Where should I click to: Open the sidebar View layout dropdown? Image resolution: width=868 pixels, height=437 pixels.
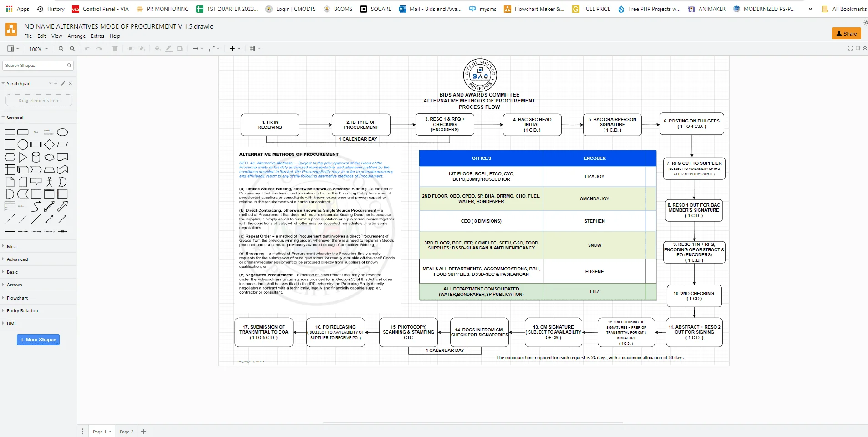pyautogui.click(x=13, y=49)
